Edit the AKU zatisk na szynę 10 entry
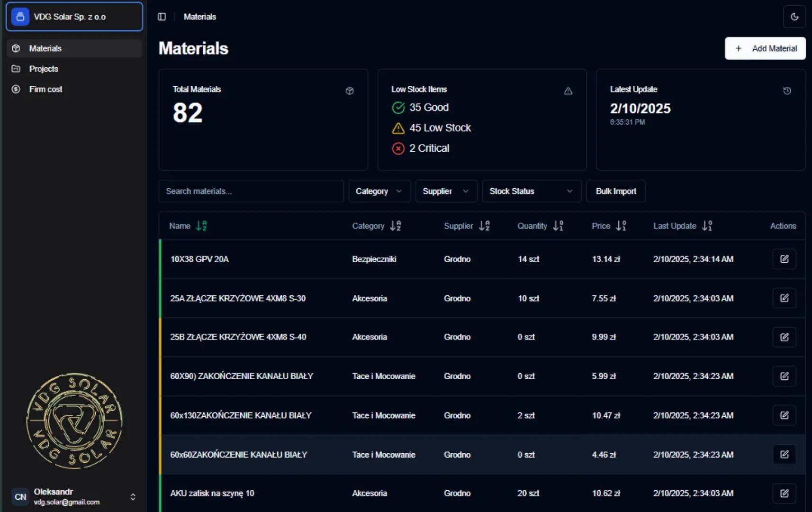Viewport: 812px width, 512px height. click(785, 493)
